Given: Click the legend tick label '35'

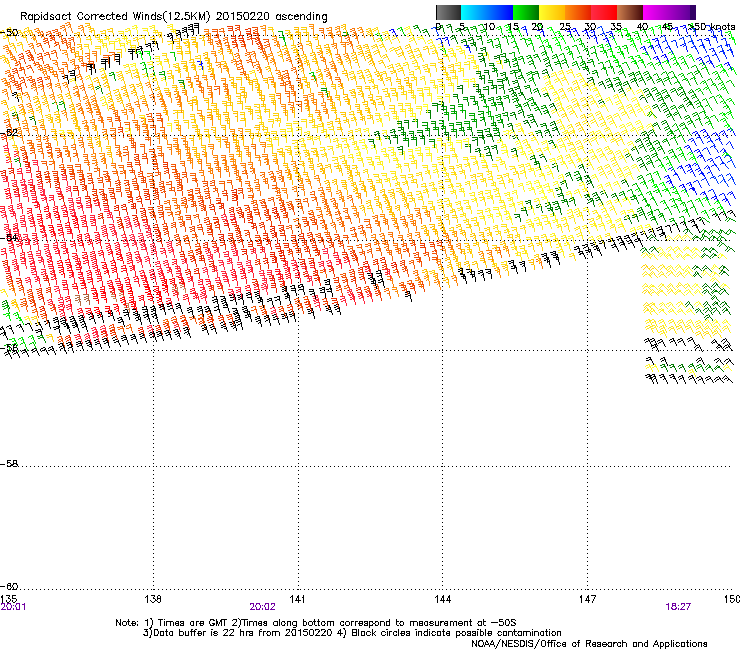Looking at the screenshot, I should [x=616, y=26].
